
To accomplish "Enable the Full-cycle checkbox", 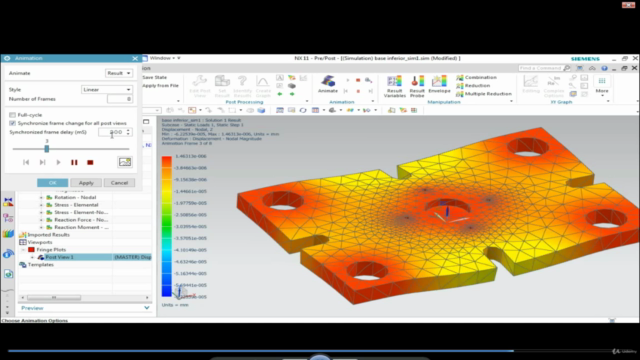I will [13, 115].
